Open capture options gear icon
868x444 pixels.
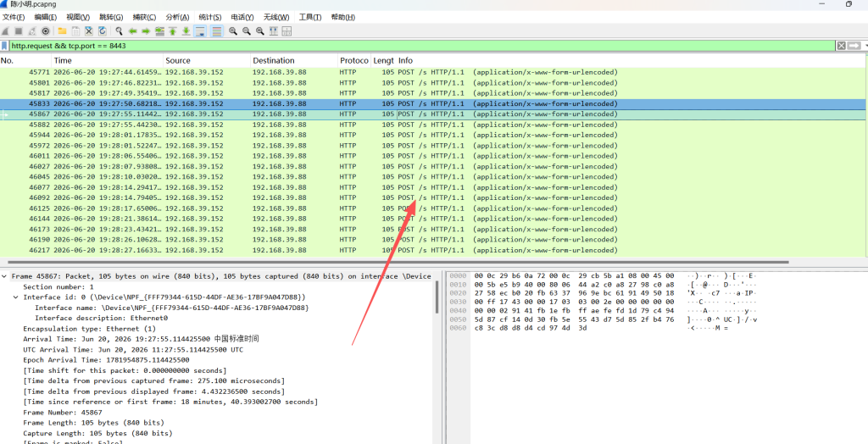[46, 31]
